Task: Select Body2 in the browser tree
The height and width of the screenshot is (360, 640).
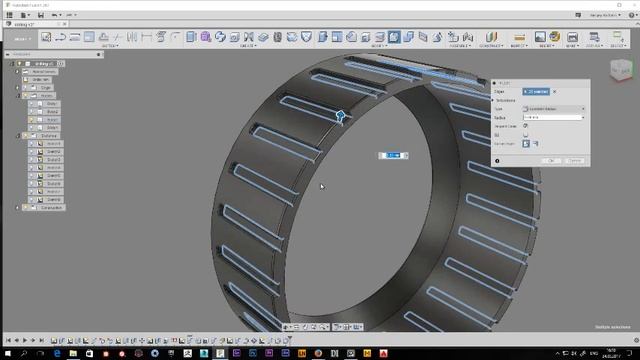Action: (x=53, y=112)
